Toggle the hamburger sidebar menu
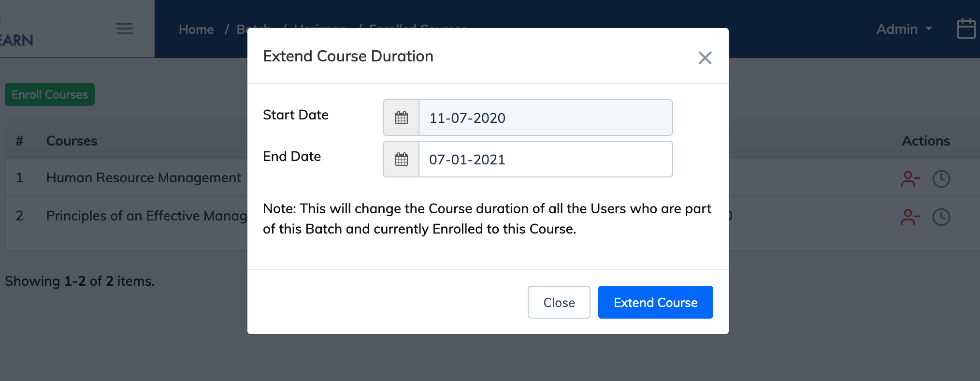 (x=125, y=29)
